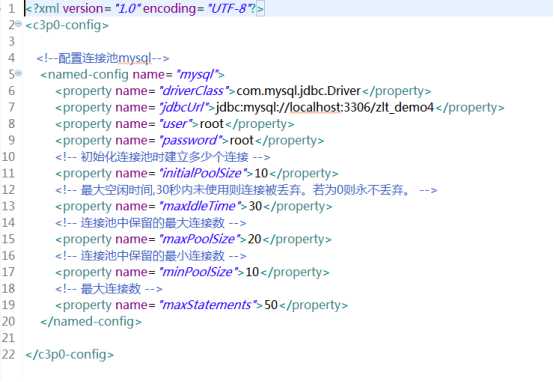Click line number 22 in the gutter
This screenshot has width=554, height=382.
coord(8,354)
